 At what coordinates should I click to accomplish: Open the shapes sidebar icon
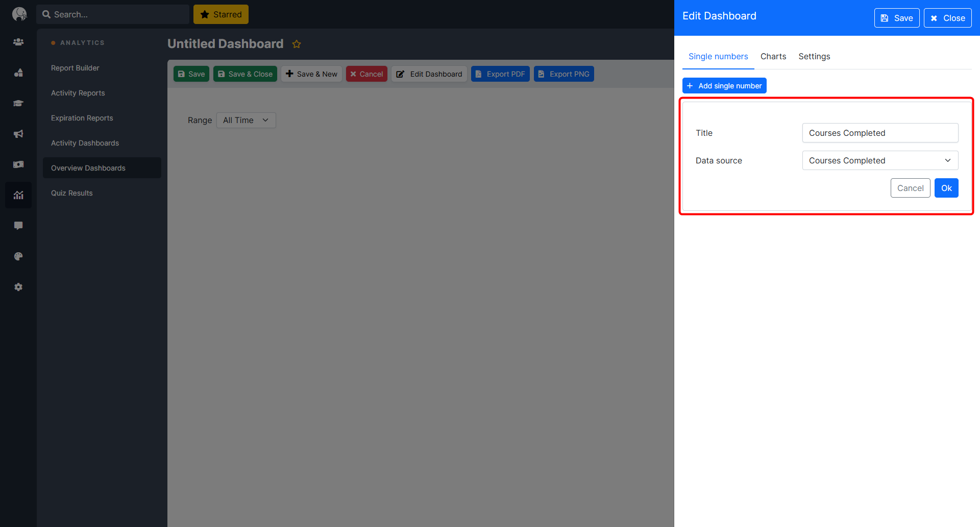18,73
